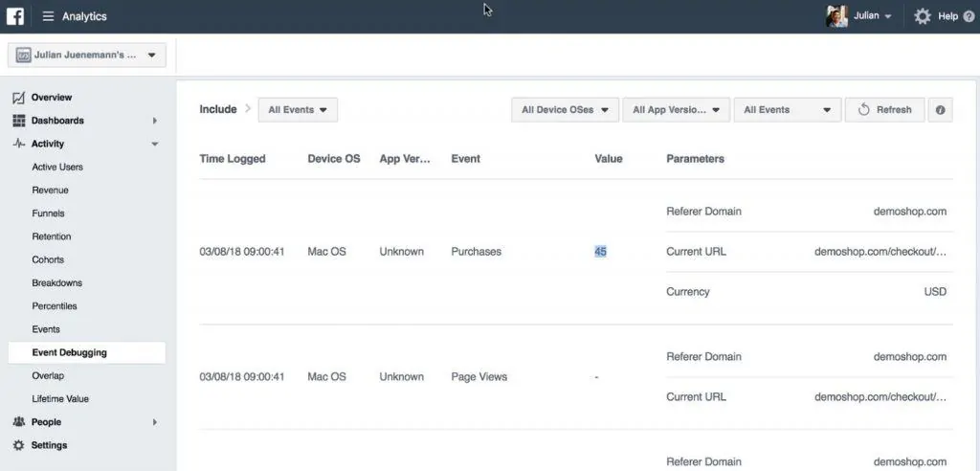
Task: Click the People group icon
Action: 19,422
